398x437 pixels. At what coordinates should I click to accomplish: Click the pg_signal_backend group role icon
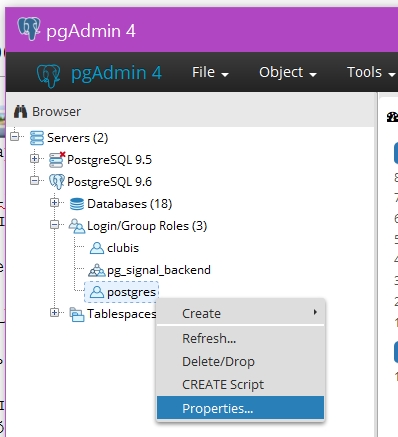pyautogui.click(x=97, y=270)
